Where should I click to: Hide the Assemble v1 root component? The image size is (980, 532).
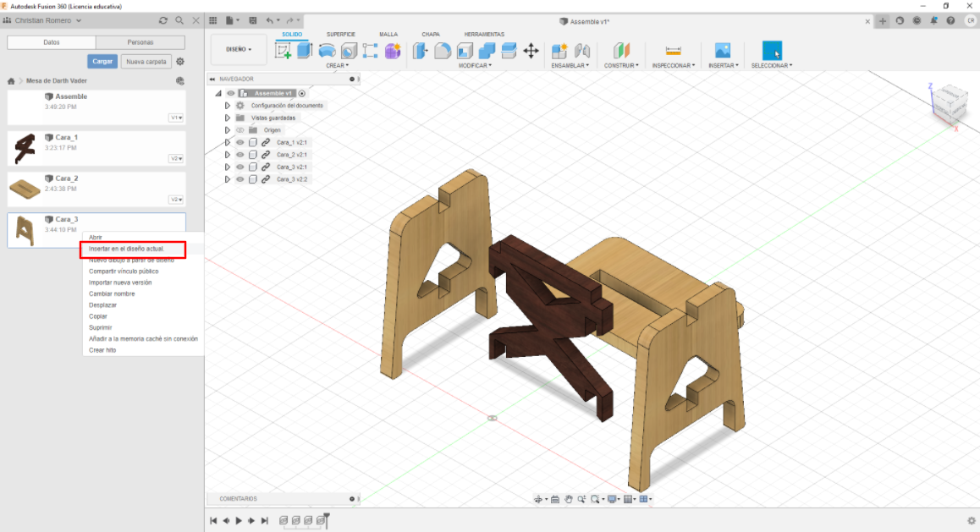tap(231, 93)
